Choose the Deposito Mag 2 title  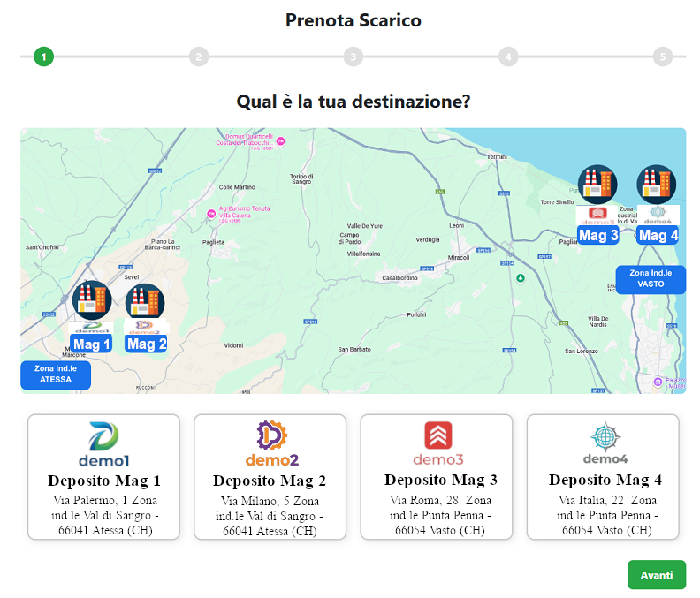pos(270,481)
